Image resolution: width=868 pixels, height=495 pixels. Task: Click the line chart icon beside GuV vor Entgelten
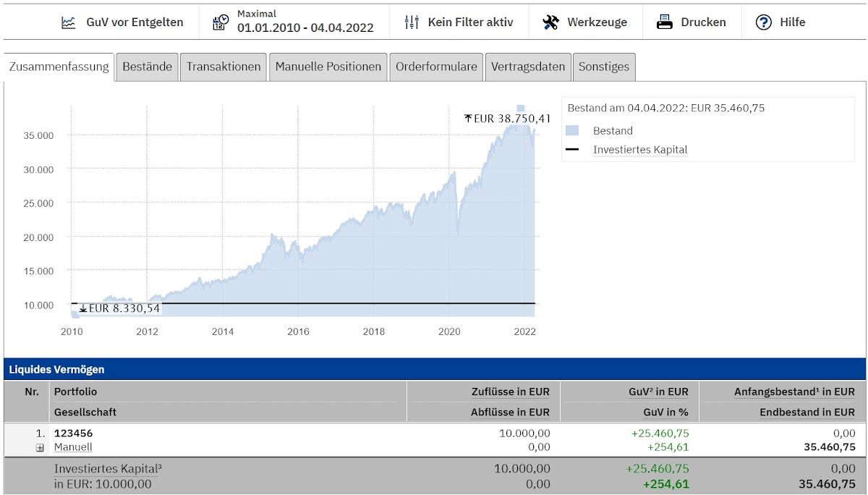tap(68, 22)
